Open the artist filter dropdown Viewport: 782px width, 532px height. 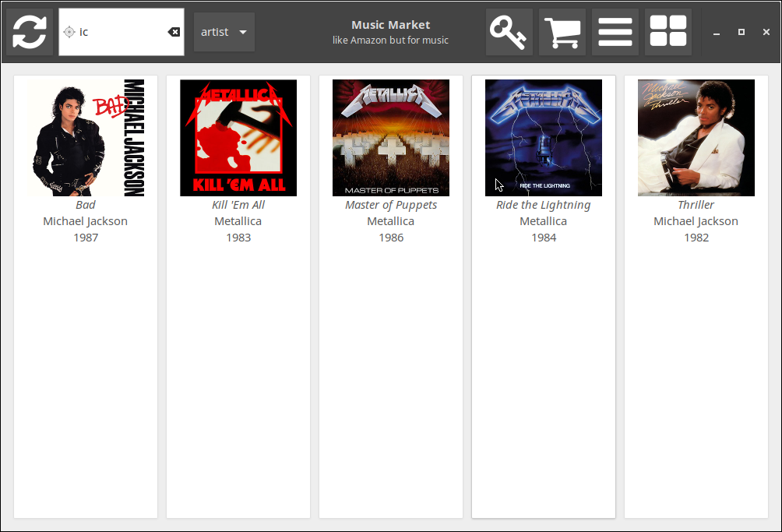tap(224, 32)
